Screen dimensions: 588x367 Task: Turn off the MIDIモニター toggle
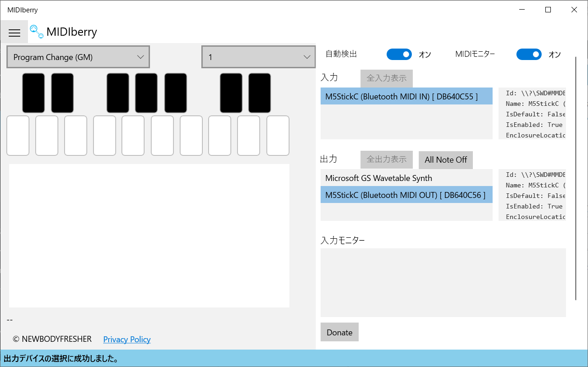529,55
